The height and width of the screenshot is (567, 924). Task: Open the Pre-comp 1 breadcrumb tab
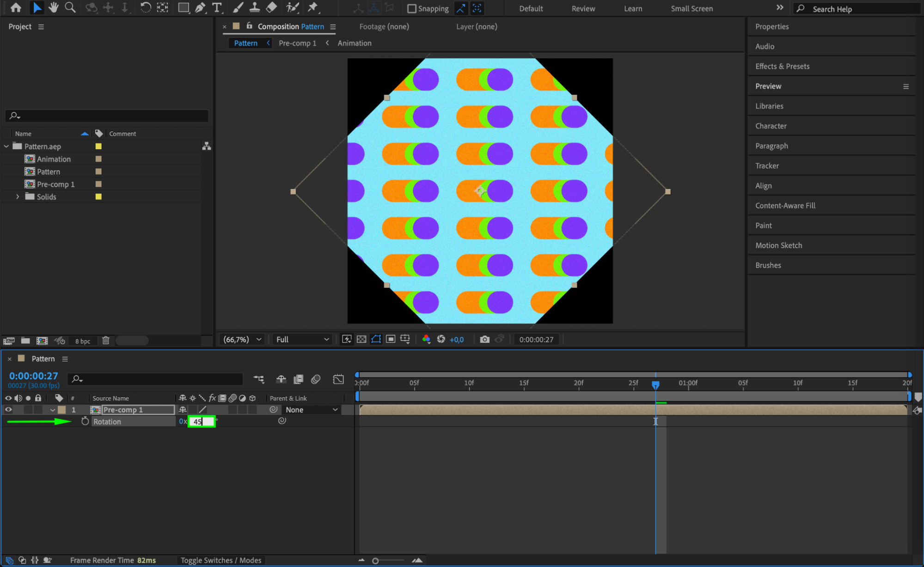297,43
